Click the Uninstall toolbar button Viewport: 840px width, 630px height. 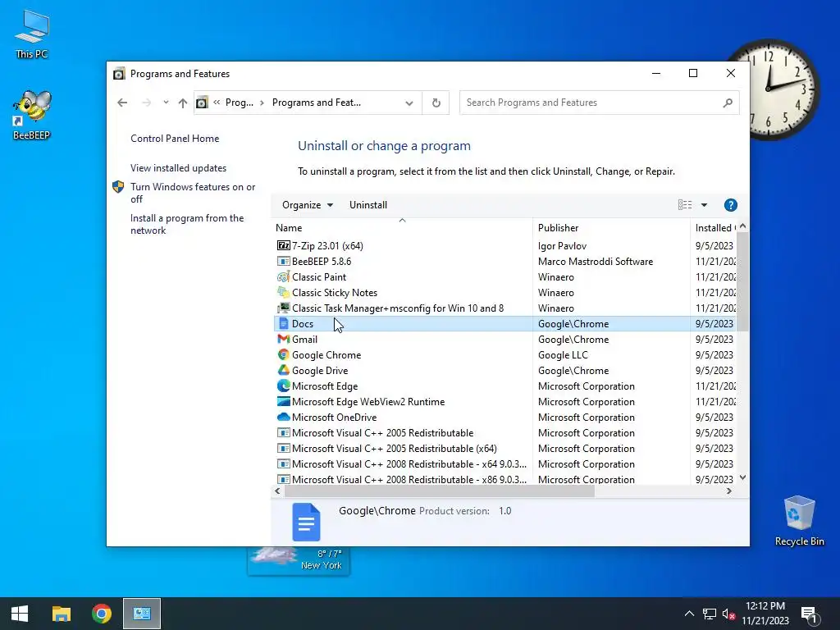click(x=368, y=204)
